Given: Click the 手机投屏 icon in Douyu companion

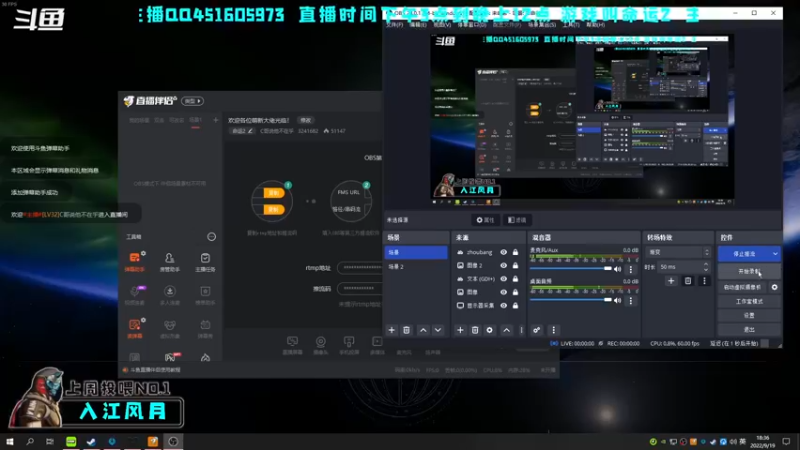Looking at the screenshot, I should (x=349, y=344).
